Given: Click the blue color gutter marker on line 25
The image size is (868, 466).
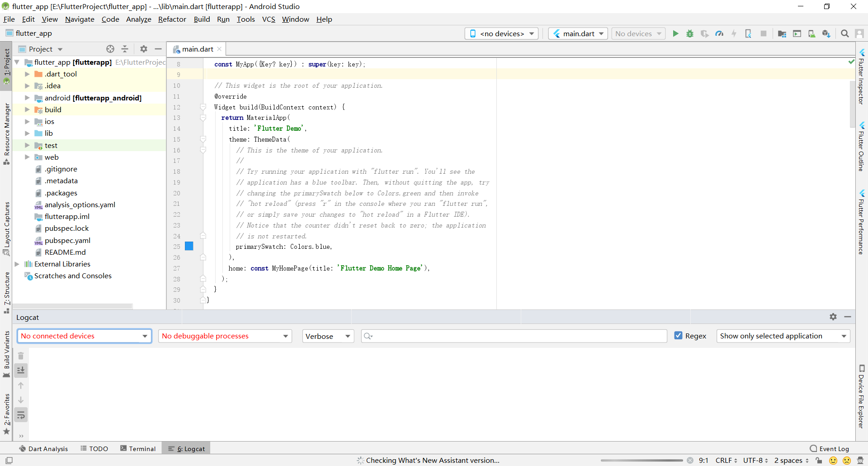Looking at the screenshot, I should coord(189,246).
